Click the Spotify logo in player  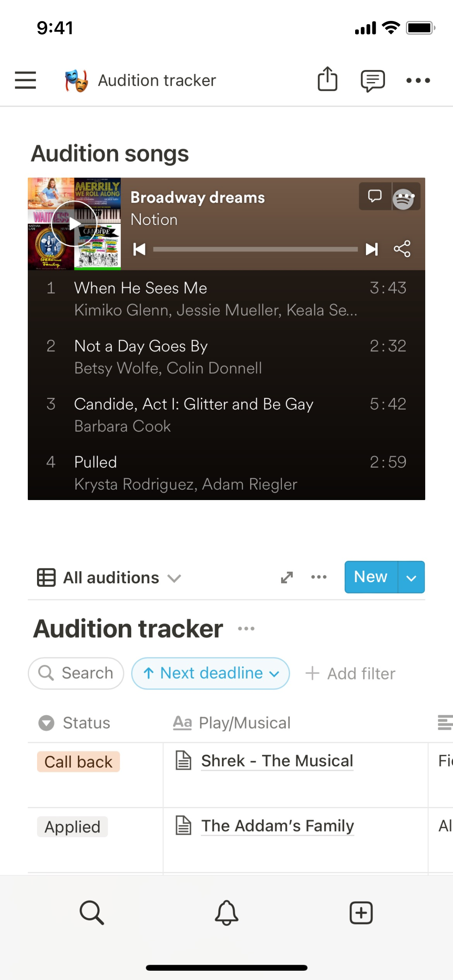click(x=404, y=198)
